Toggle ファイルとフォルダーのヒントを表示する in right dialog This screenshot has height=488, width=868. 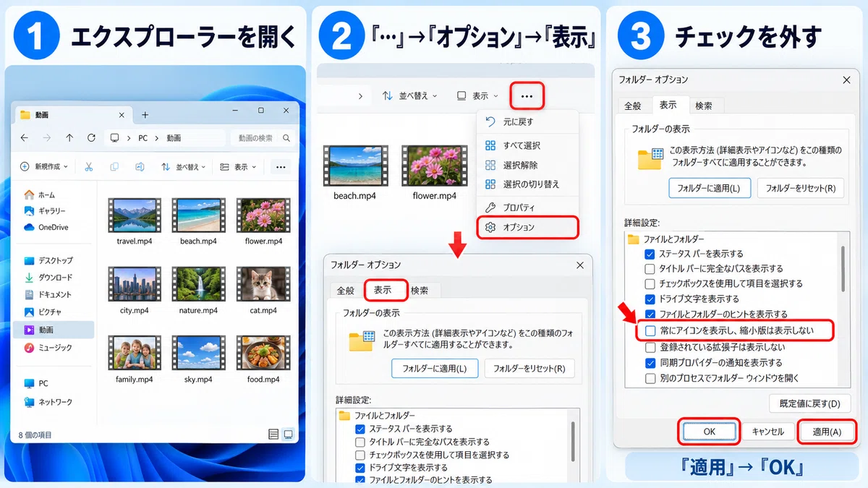coord(650,314)
